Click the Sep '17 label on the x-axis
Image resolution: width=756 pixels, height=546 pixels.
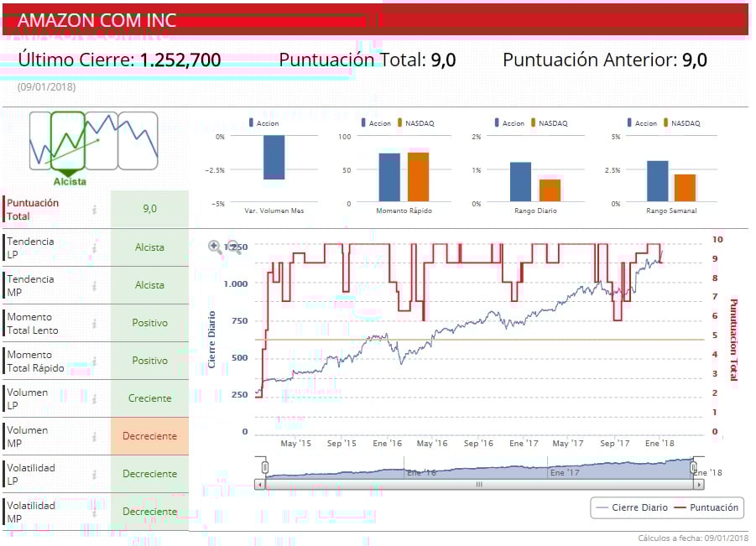pyautogui.click(x=615, y=443)
